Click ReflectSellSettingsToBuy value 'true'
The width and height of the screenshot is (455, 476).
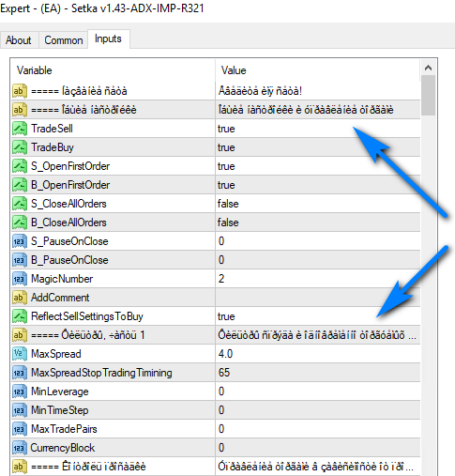pyautogui.click(x=226, y=316)
